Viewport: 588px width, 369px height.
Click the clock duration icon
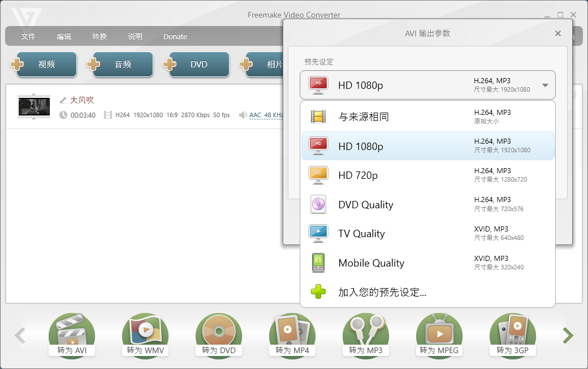(x=63, y=115)
